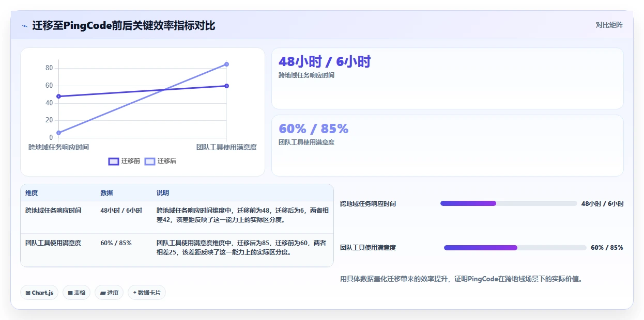The height and width of the screenshot is (320, 644).
Task: Click the Chart.js tag chip
Action: click(40, 293)
